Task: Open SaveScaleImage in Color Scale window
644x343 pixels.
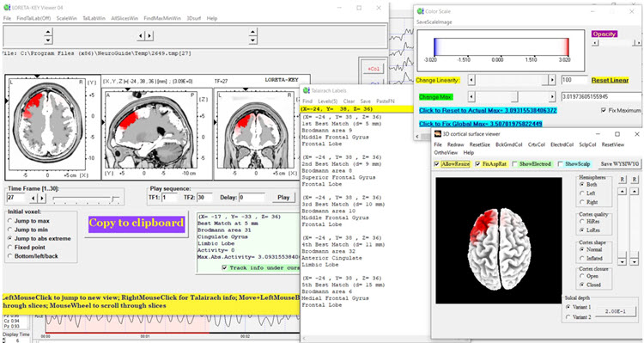Action: (434, 21)
